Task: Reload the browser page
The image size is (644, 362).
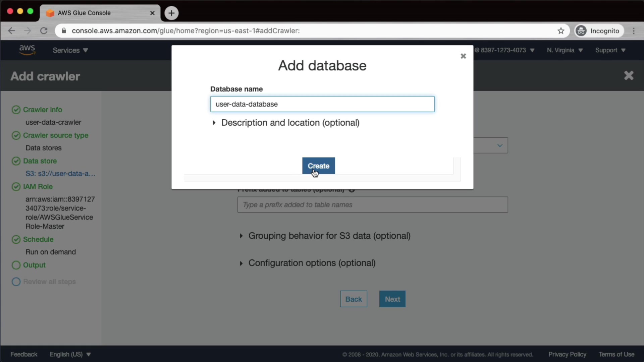Action: tap(44, 31)
